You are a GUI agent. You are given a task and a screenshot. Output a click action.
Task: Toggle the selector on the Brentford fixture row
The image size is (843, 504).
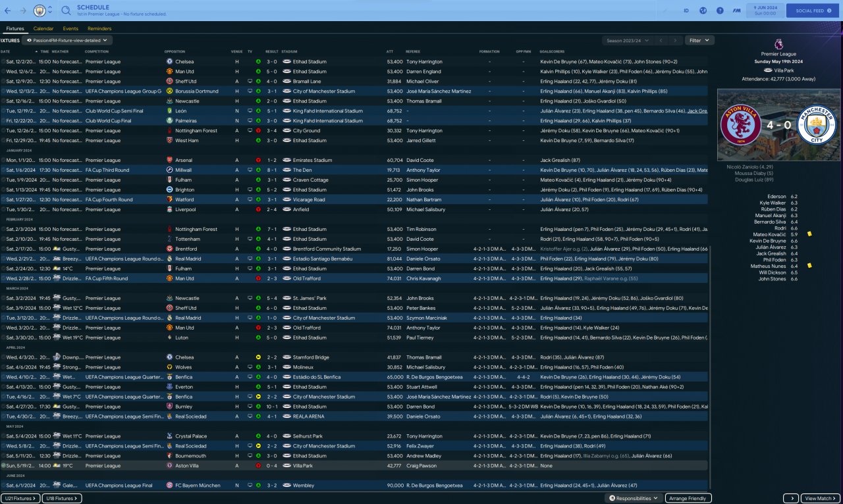pyautogui.click(x=3, y=249)
